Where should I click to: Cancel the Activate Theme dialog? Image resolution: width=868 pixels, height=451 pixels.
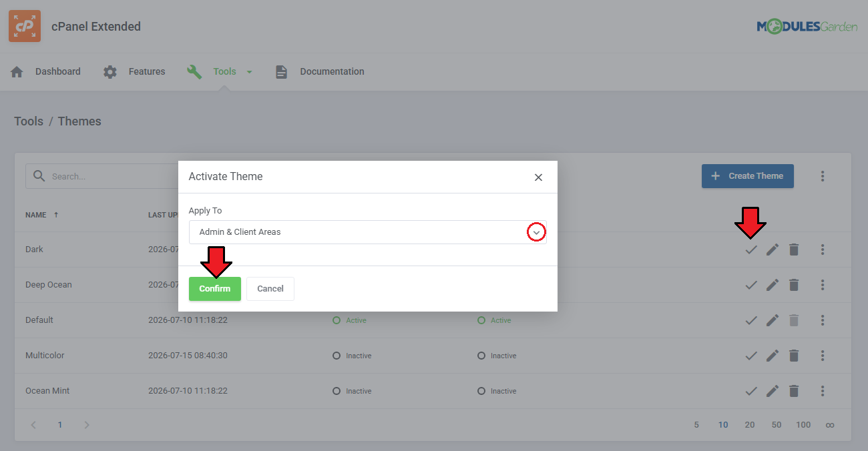(270, 289)
